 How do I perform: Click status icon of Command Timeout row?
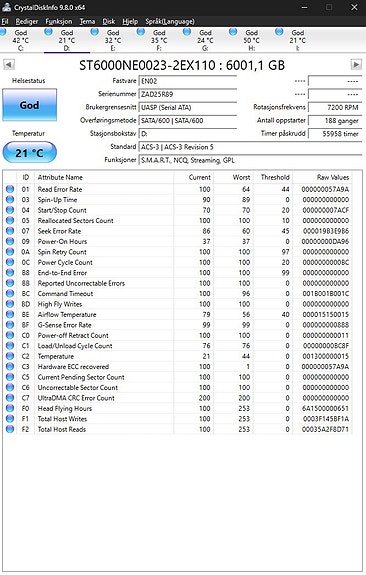[10, 294]
